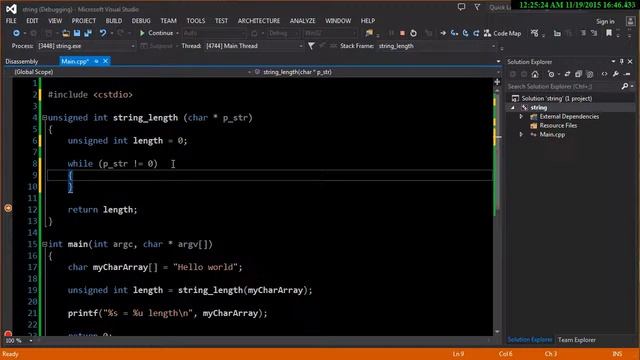Image resolution: width=640 pixels, height=360 pixels.
Task: Open the EDIT menu
Action: [x=32, y=21]
